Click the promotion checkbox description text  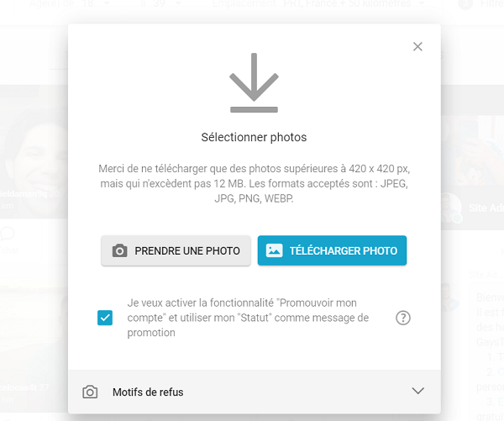[248, 318]
